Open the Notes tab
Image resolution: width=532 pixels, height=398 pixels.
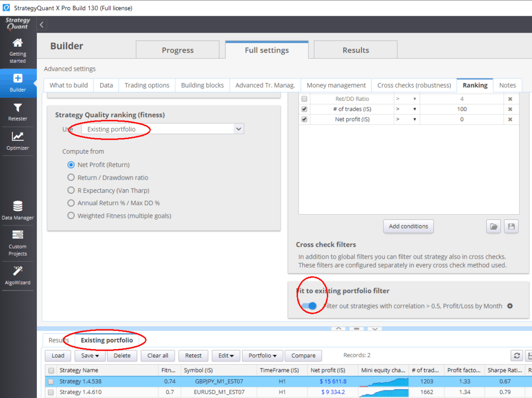pos(508,85)
